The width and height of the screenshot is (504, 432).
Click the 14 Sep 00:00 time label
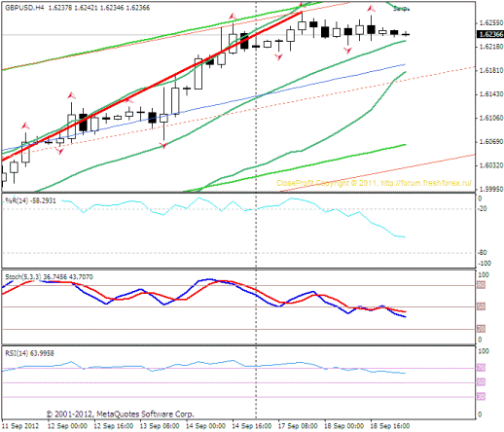[205, 426]
